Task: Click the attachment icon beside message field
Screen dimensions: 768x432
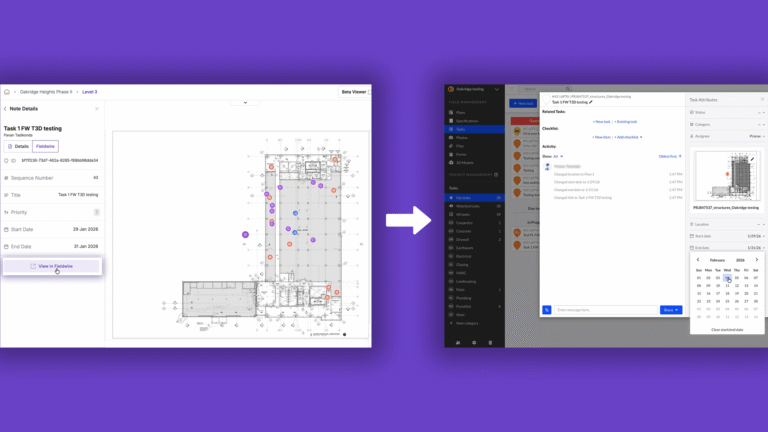Action: 547,310
